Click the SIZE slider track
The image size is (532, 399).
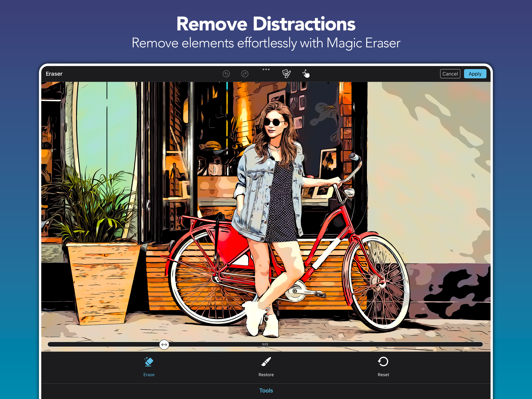(x=265, y=344)
